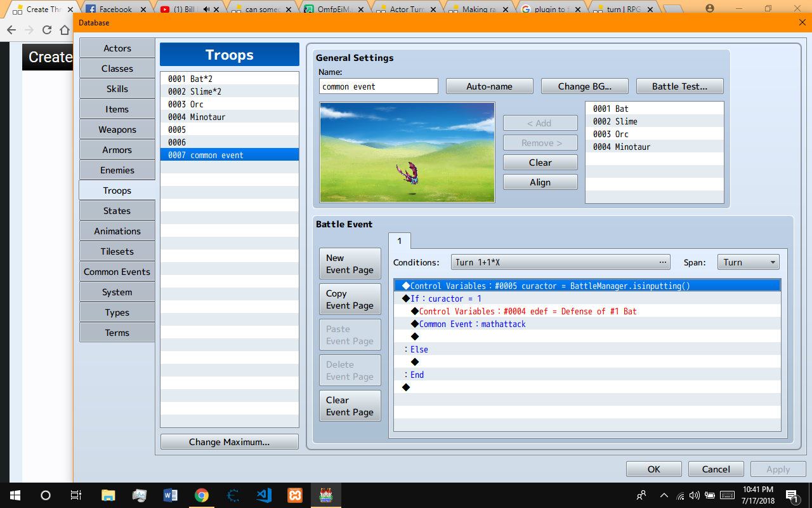Open Cortana search circle

click(46, 495)
